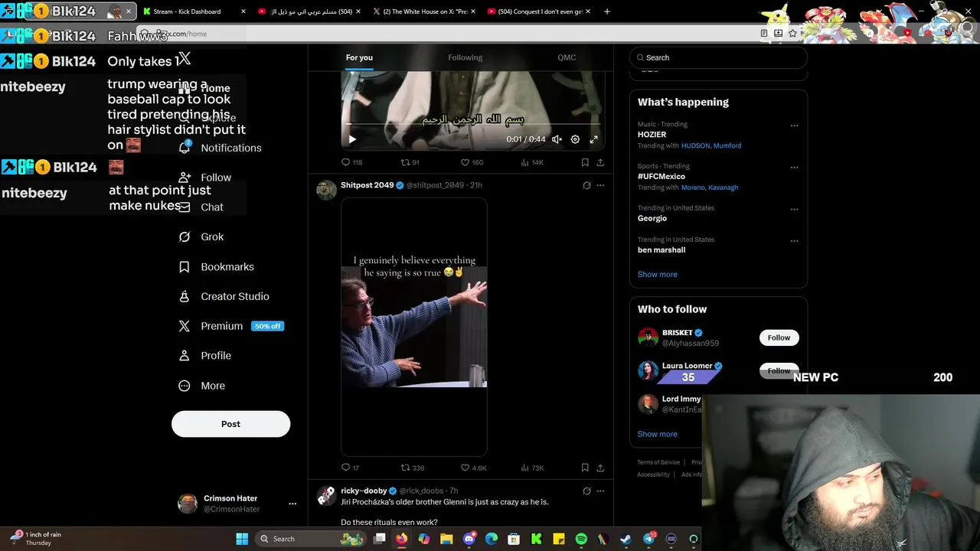The width and height of the screenshot is (980, 551).
Task: Open more options on Shitpost 2049 post
Action: click(600, 185)
